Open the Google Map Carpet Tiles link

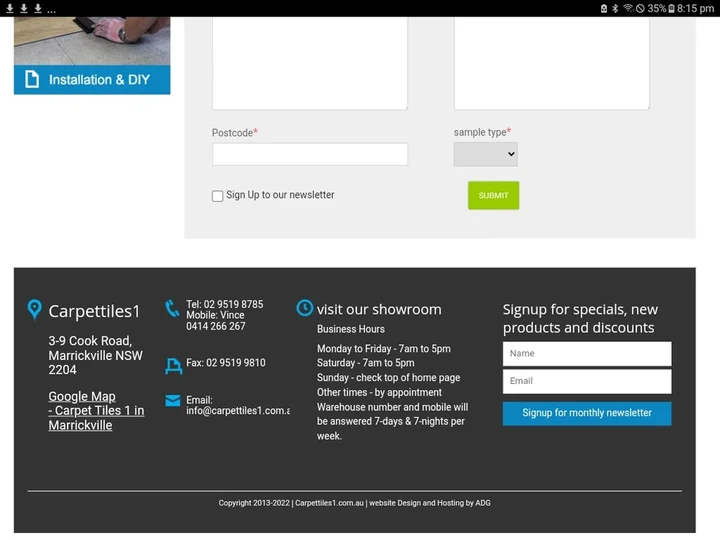point(96,411)
